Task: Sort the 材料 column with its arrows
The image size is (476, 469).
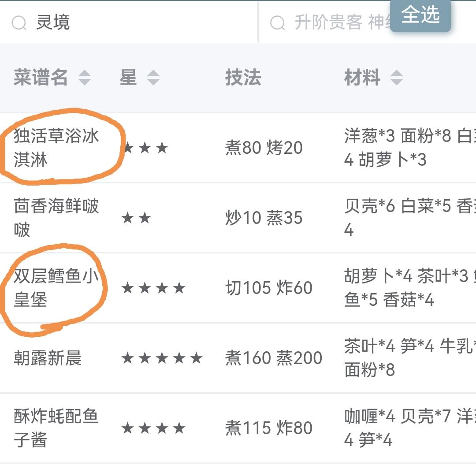Action: (397, 78)
